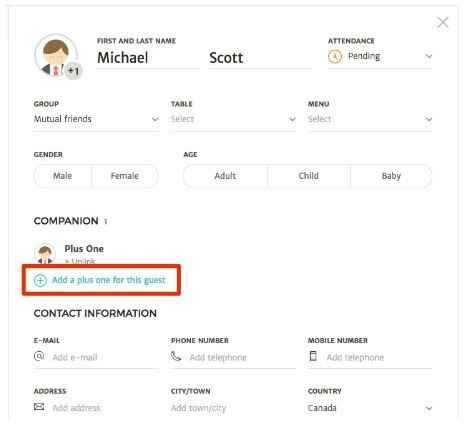Click Michael Scott's guest avatar picture
The image size is (467, 424).
56,55
